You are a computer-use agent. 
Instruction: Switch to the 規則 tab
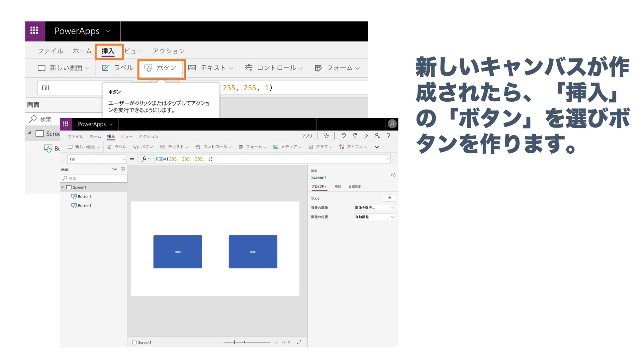(338, 187)
